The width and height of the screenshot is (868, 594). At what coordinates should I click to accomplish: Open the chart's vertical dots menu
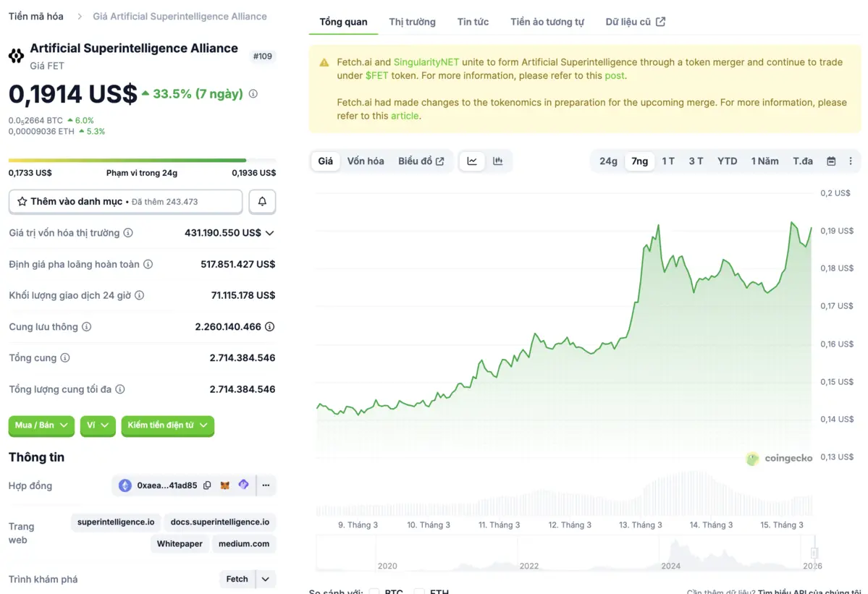click(851, 161)
